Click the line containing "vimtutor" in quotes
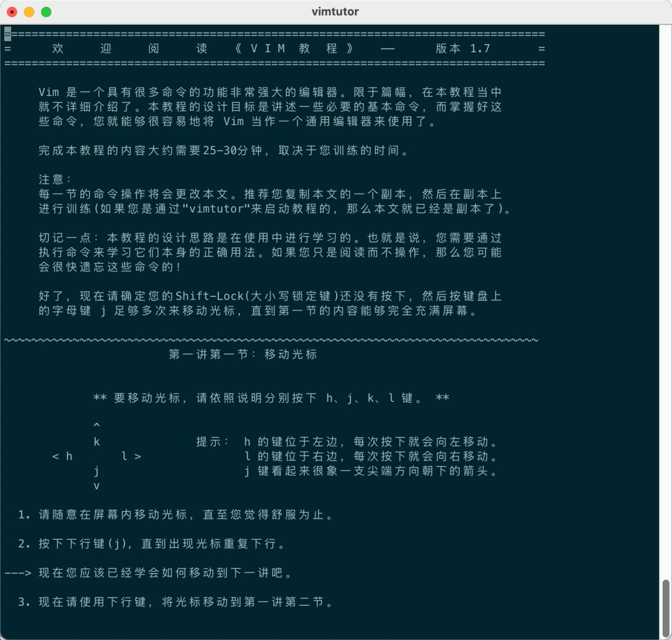The image size is (672, 640). [275, 209]
